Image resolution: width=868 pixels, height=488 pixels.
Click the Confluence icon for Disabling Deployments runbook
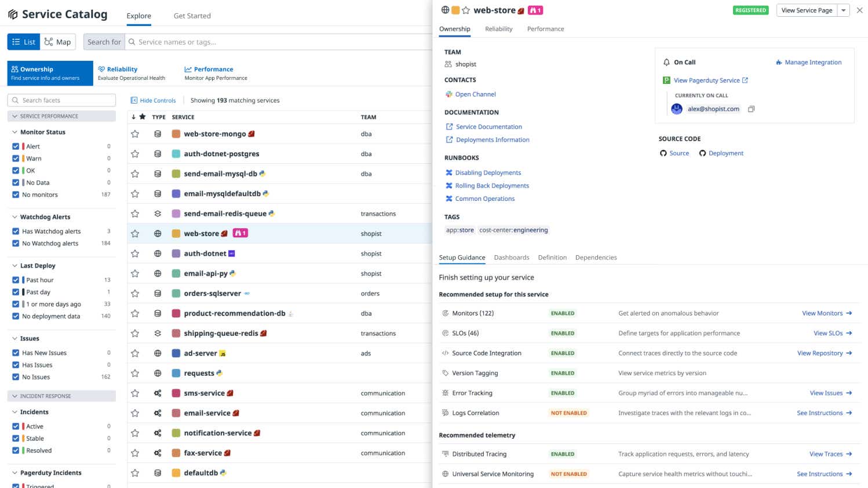point(448,173)
